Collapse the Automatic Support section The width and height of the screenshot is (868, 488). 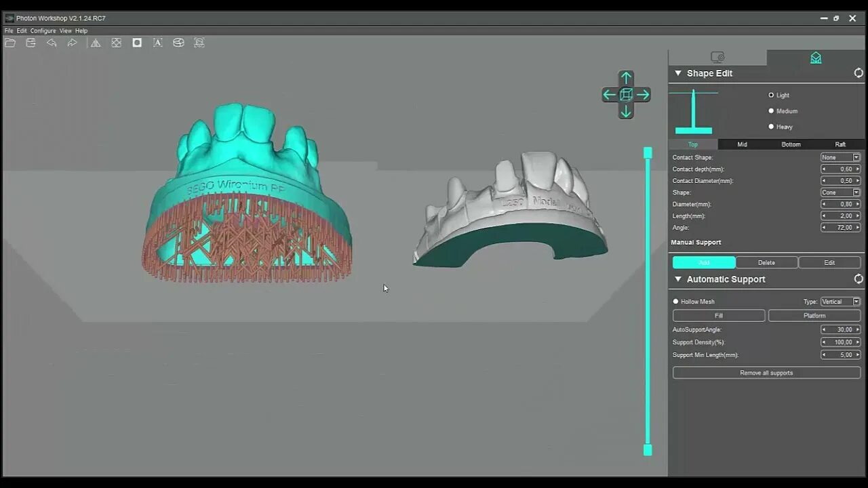click(x=677, y=279)
